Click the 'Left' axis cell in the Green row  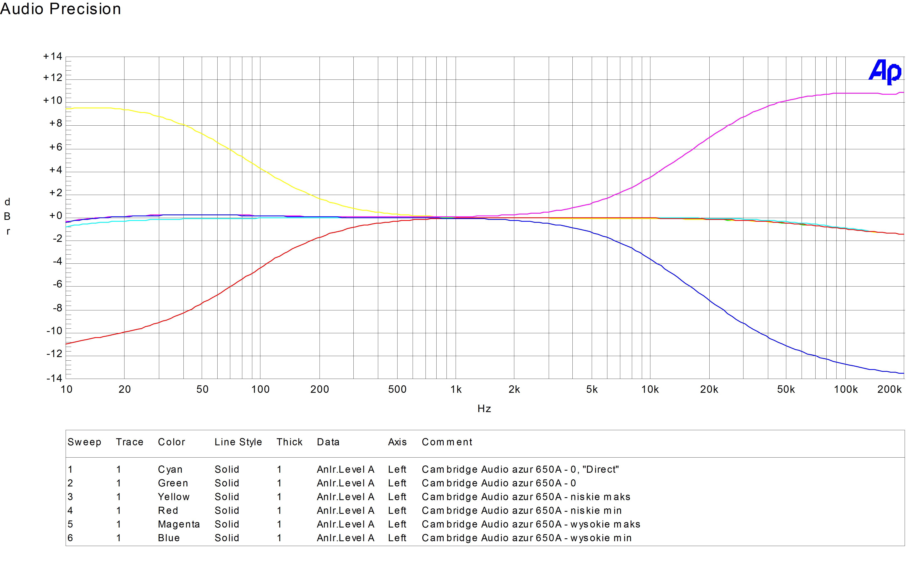(x=397, y=483)
